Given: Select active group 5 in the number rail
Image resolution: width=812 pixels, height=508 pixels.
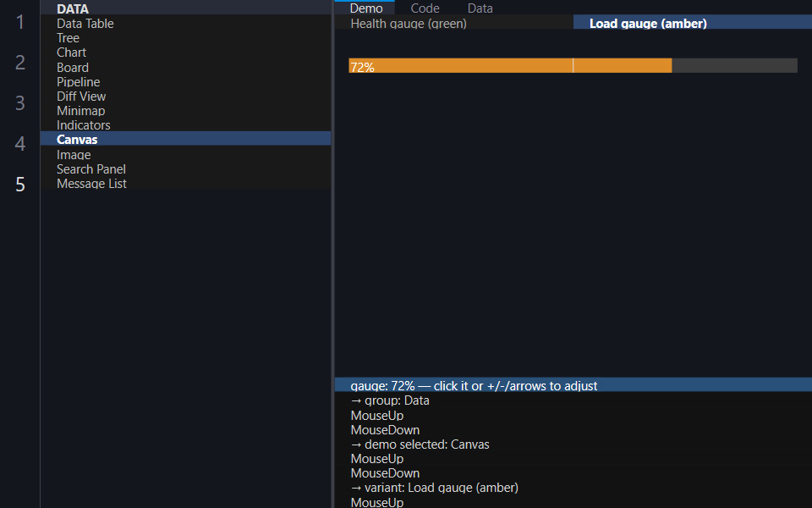Looking at the screenshot, I should [20, 184].
